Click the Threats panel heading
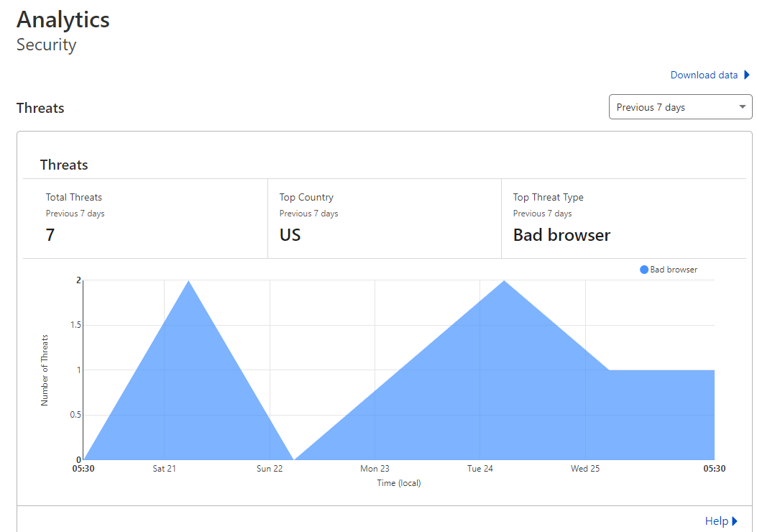The image size is (757, 532). 63,165
